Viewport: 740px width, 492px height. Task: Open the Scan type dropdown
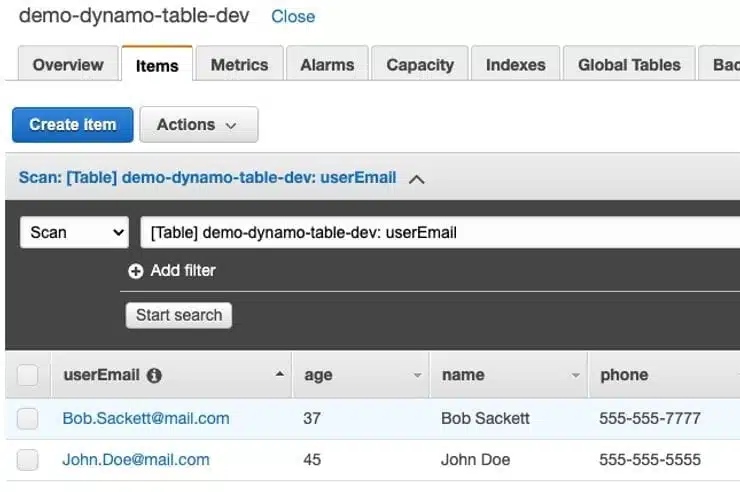point(75,232)
